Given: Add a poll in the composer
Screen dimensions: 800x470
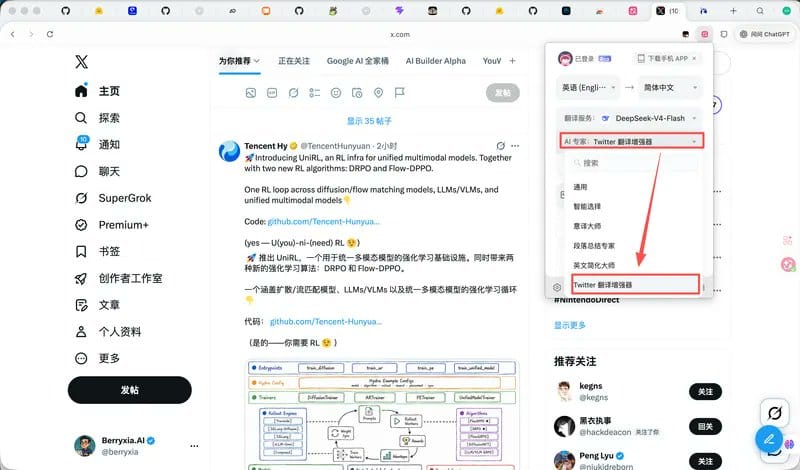Looking at the screenshot, I should pyautogui.click(x=314, y=93).
